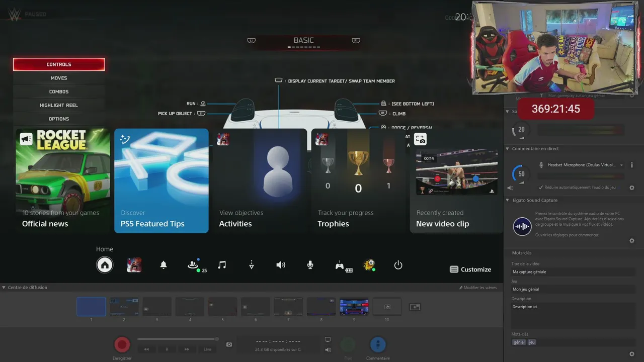
Task: Click the L1 shoulder button icon
Action: coord(252,41)
